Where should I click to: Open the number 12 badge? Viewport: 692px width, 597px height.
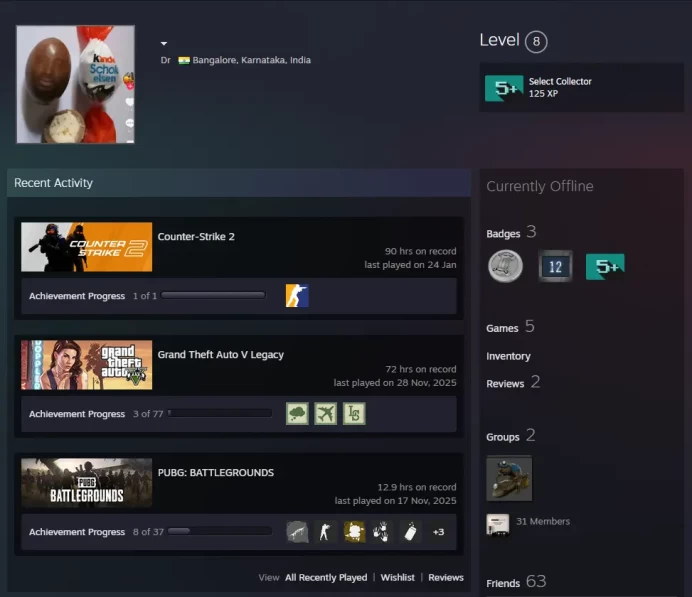click(x=556, y=266)
